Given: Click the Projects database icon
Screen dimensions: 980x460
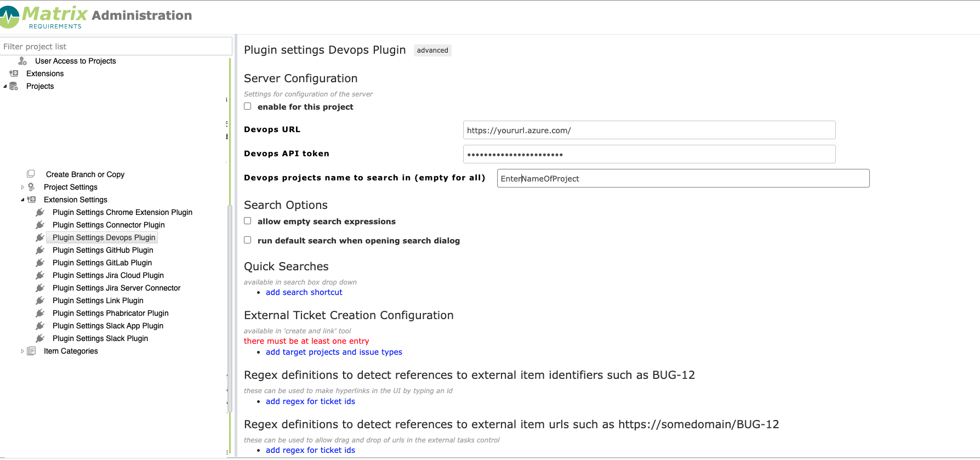Looking at the screenshot, I should 14,86.
